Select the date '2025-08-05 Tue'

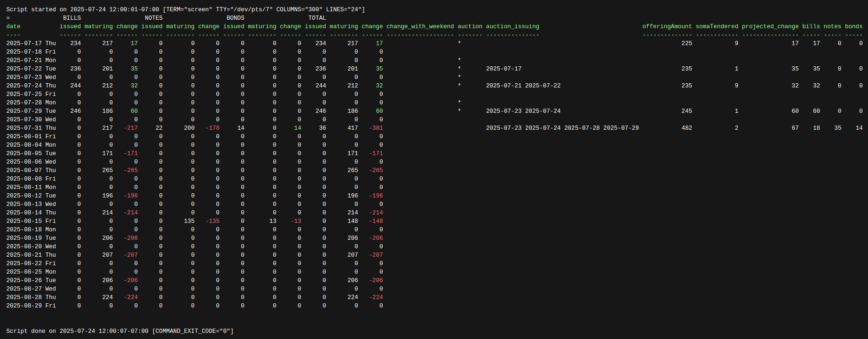tap(31, 153)
